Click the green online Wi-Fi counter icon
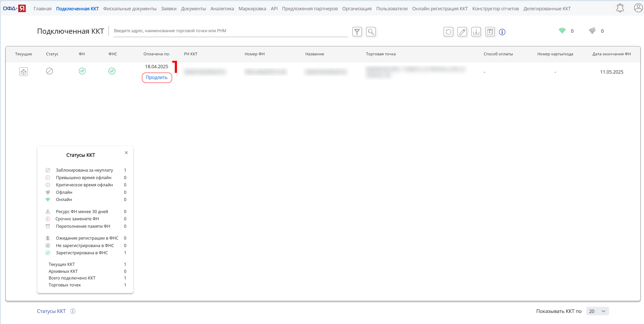The width and height of the screenshot is (644, 324). point(562,31)
